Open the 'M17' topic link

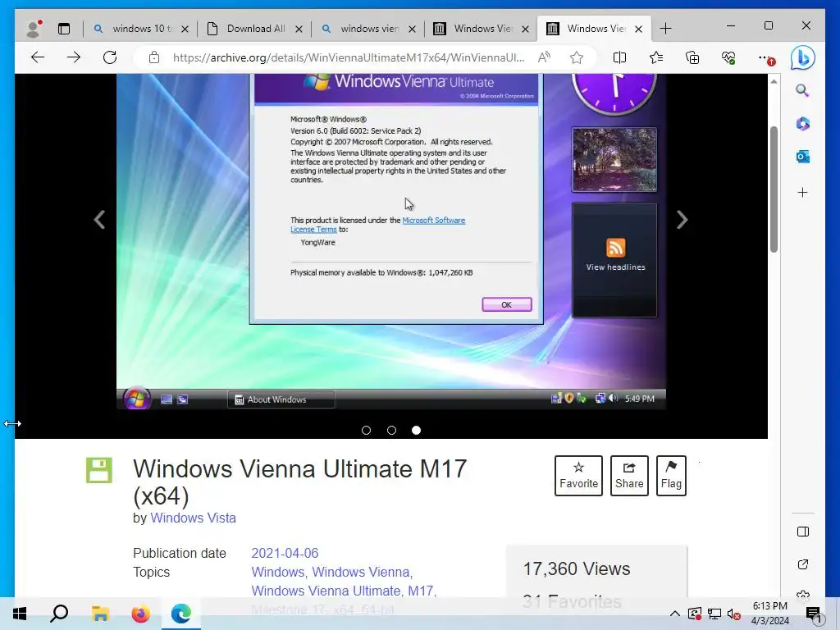421,591
